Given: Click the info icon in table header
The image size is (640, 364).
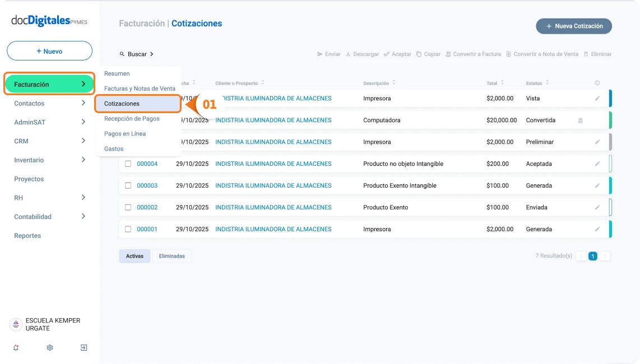Looking at the screenshot, I should tap(597, 83).
